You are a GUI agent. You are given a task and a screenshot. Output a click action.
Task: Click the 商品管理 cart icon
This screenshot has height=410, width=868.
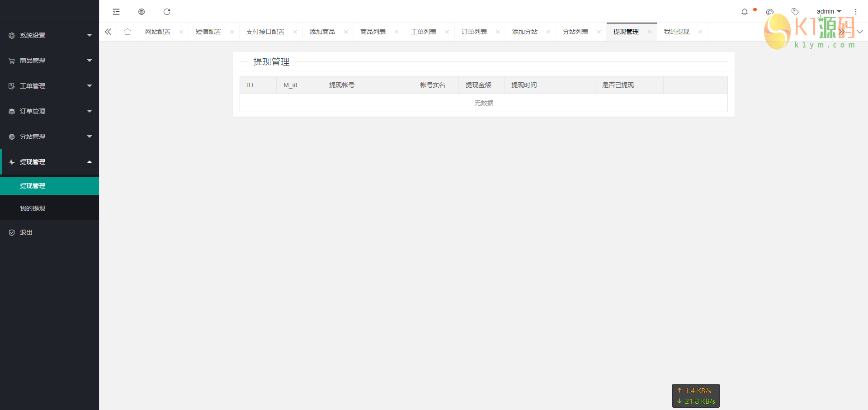coord(12,61)
